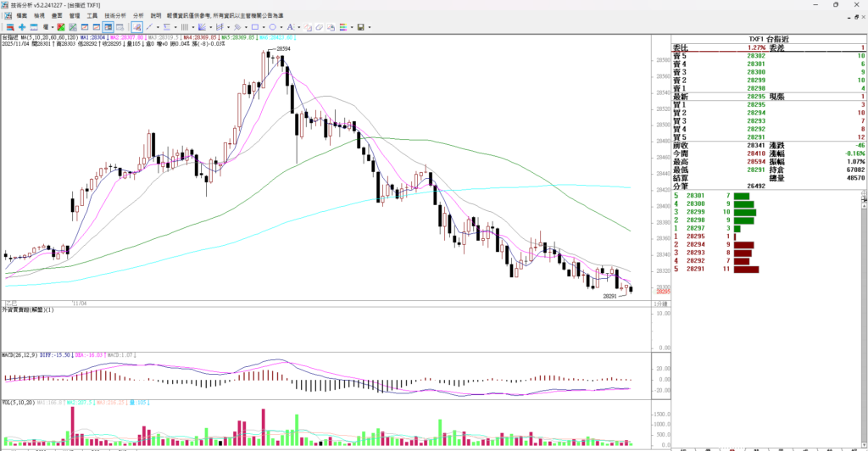Image resolution: width=868 pixels, height=451 pixels.
Task: Click the eraser icon in toolbar
Action: (320, 27)
